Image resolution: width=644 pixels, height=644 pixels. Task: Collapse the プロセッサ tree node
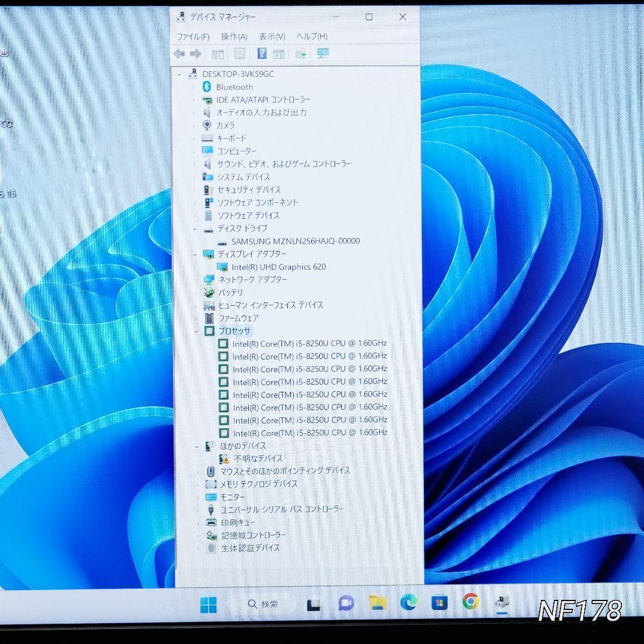(196, 330)
